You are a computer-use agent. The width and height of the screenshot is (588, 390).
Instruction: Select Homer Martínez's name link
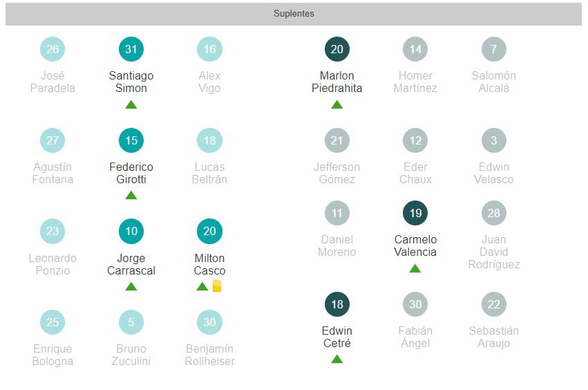[x=415, y=82]
